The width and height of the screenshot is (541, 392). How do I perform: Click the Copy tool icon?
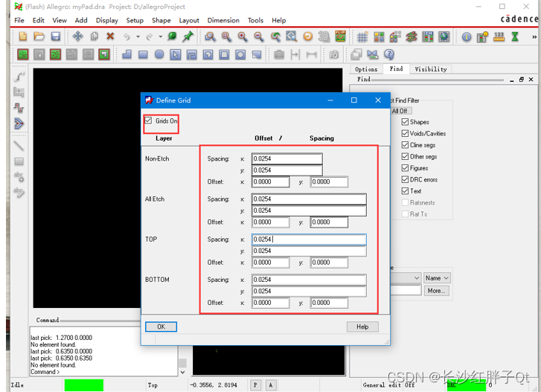coord(94,36)
